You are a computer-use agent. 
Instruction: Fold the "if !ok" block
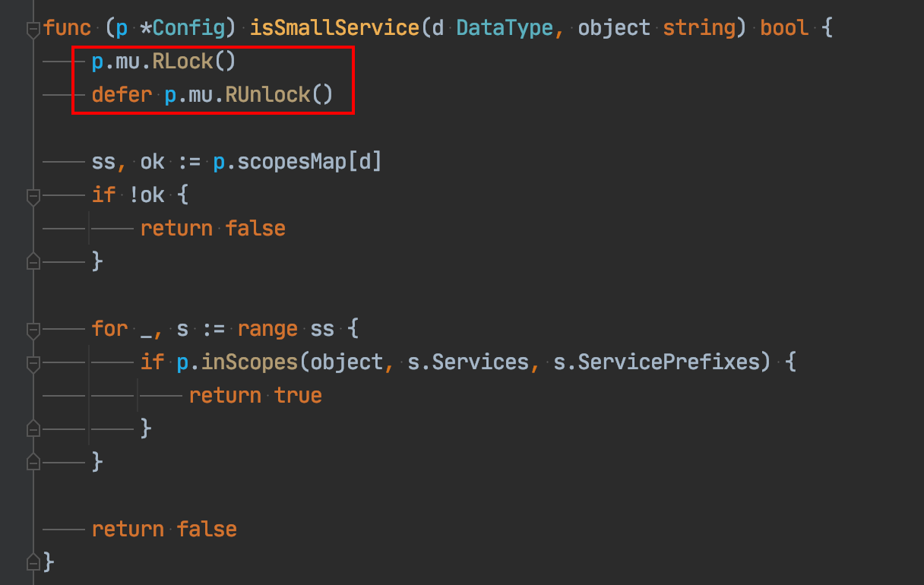33,196
